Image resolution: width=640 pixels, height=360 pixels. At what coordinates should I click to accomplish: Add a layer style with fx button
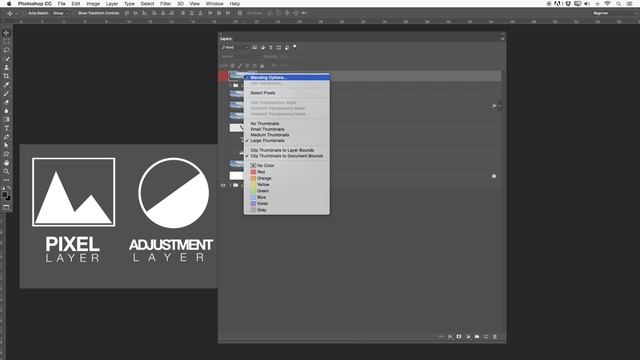pos(450,337)
